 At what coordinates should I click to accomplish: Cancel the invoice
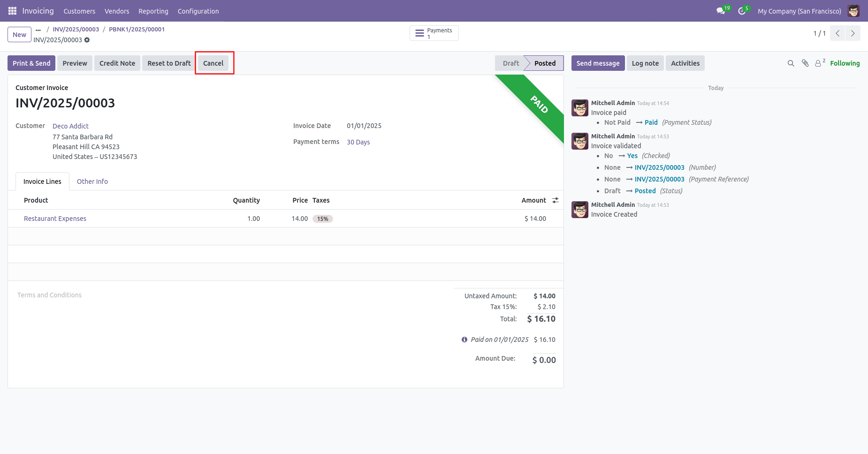(x=213, y=63)
